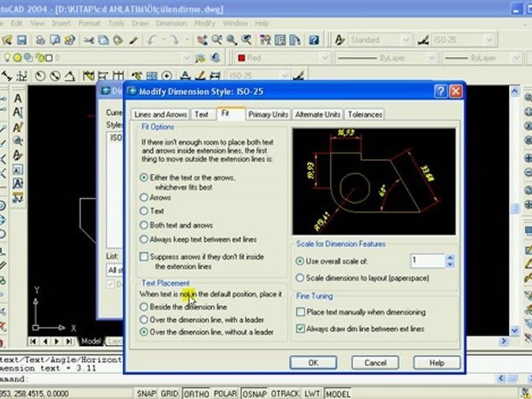Switch to Tolerances tab

tap(365, 115)
